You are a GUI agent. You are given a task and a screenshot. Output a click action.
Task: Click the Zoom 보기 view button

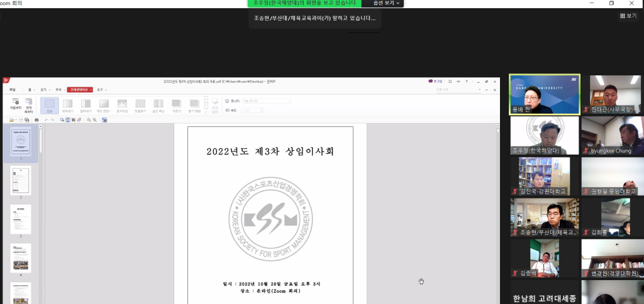tap(628, 16)
